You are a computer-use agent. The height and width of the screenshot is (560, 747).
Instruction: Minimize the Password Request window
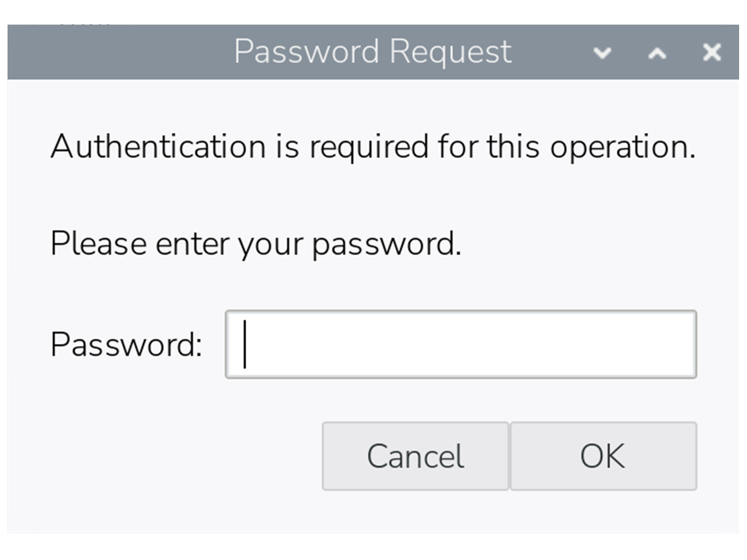tap(602, 53)
